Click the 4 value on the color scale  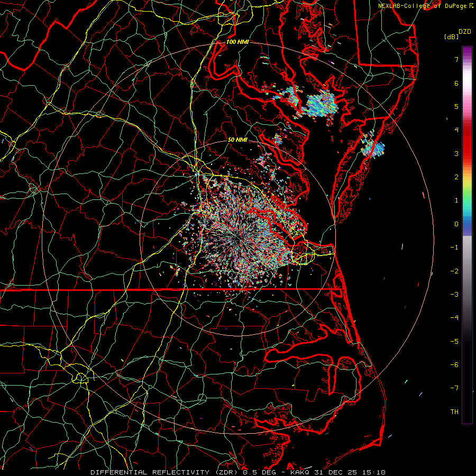click(x=456, y=130)
